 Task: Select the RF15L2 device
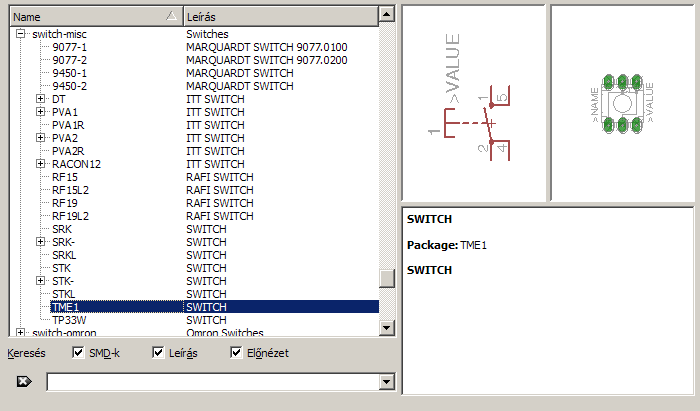(71, 190)
